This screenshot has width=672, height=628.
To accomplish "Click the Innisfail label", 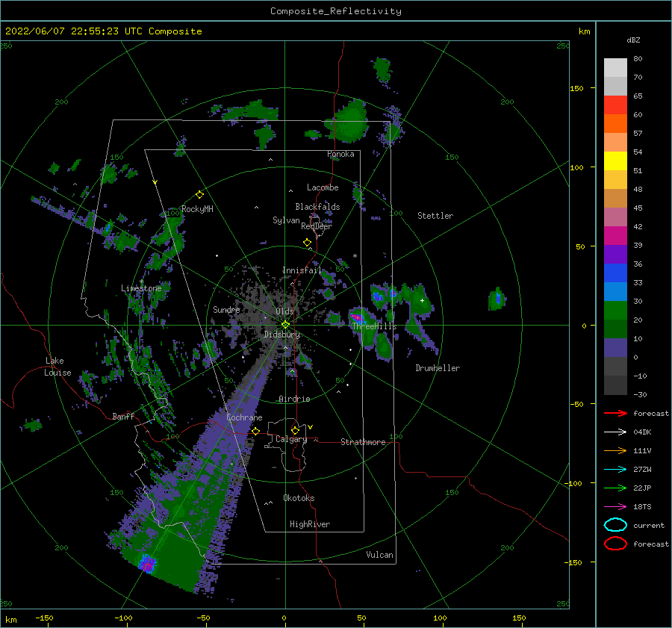I will tap(302, 270).
